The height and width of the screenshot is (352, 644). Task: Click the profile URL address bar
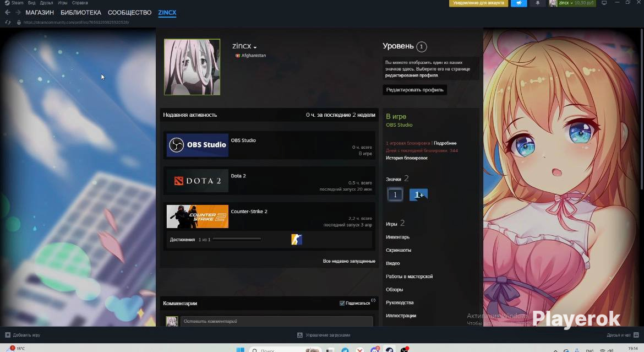[76, 22]
